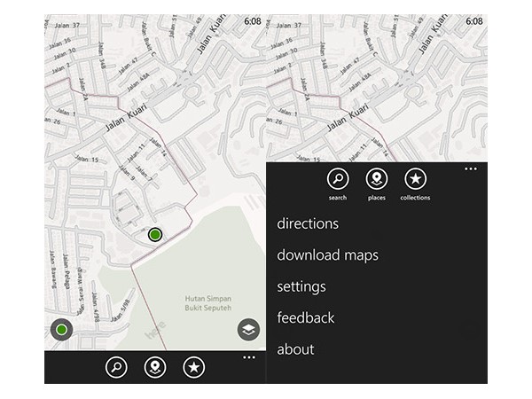
Task: Center map with the my-location button
Action: (x=61, y=331)
